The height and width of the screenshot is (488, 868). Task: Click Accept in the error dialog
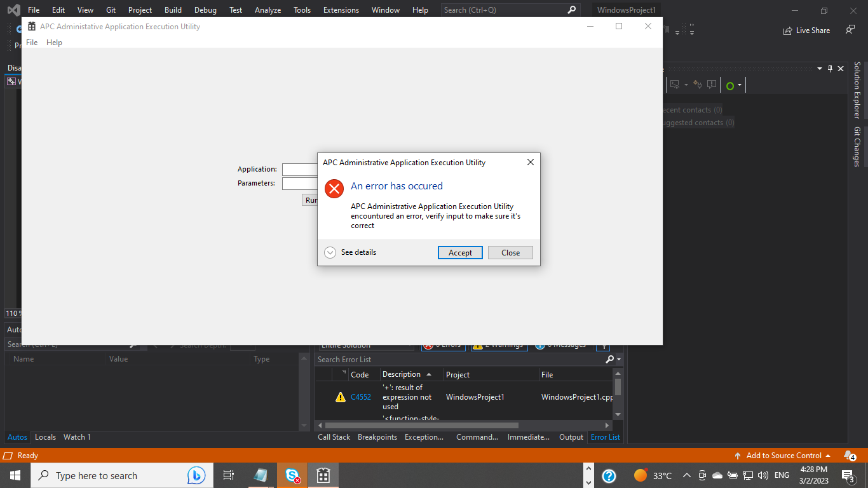tap(460, 252)
